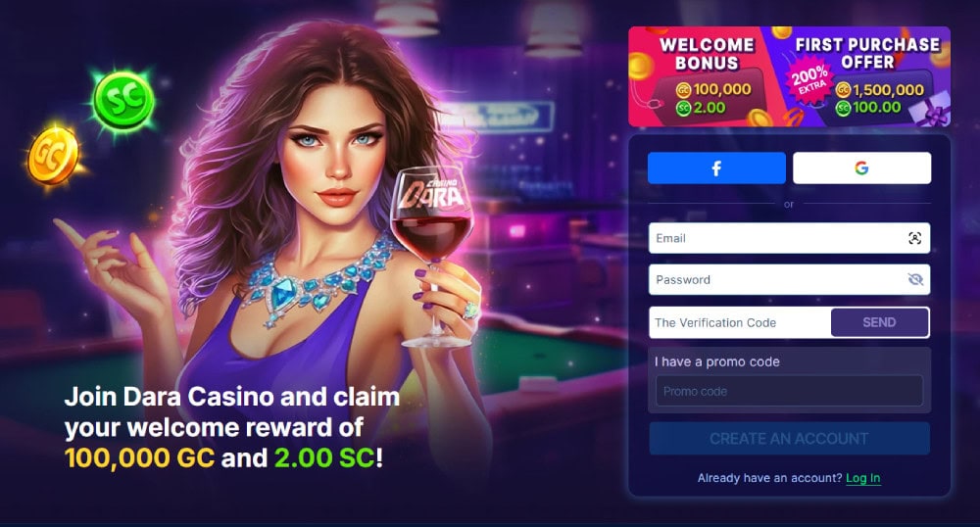Sign up with the Facebook button
Viewport: 980px width, 527px height.
(x=716, y=168)
